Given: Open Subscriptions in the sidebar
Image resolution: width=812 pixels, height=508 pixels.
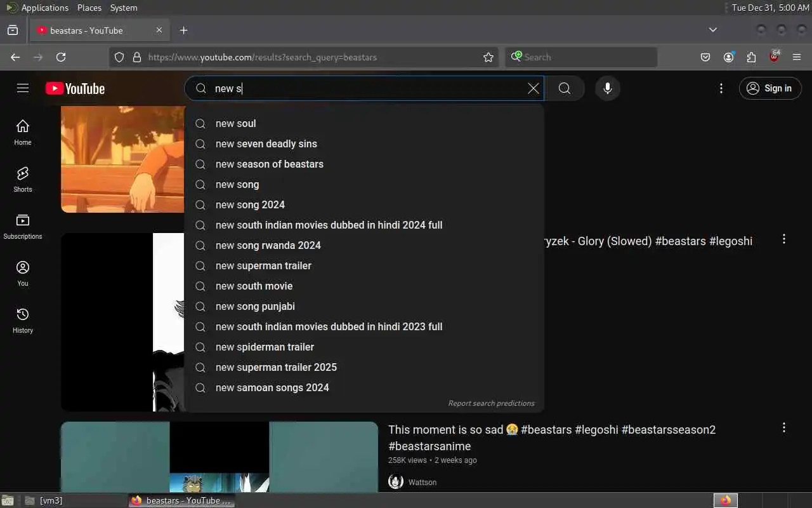Looking at the screenshot, I should click(23, 226).
